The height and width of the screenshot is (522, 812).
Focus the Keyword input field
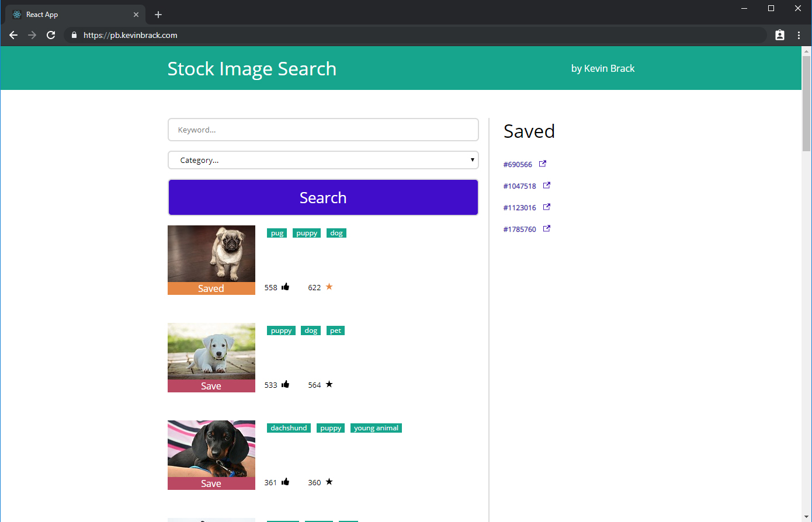(x=323, y=130)
